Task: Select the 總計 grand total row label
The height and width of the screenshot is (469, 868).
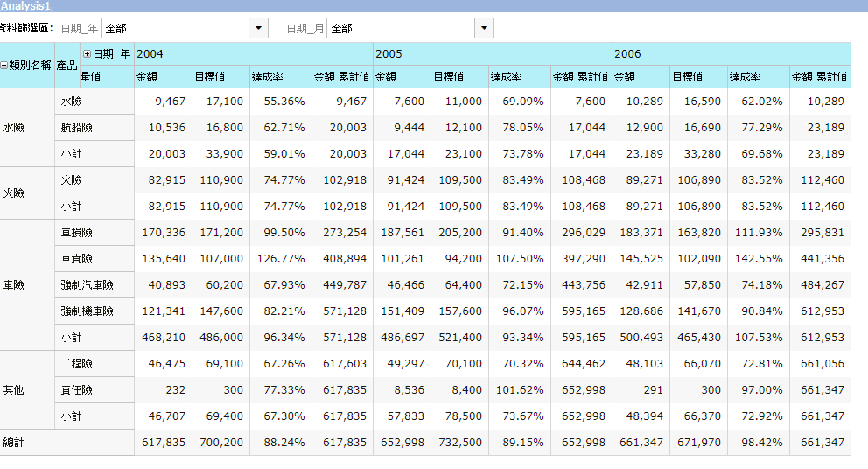Action: [67, 443]
